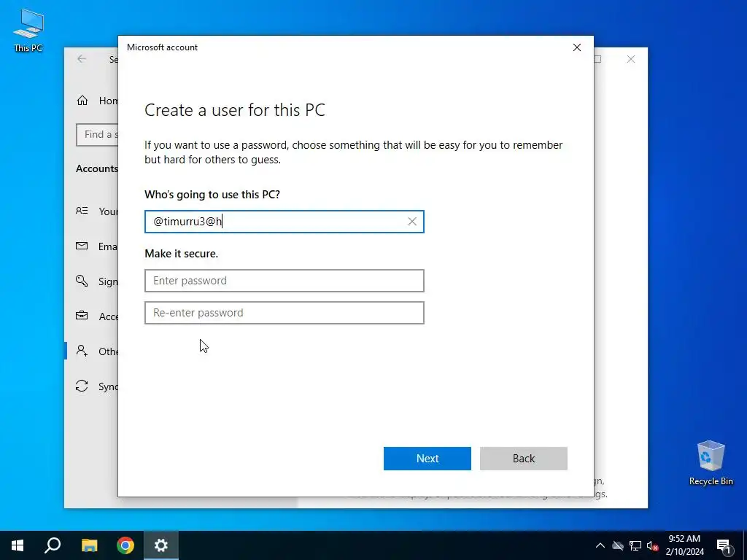Click the Accounts heading in Settings

[97, 168]
